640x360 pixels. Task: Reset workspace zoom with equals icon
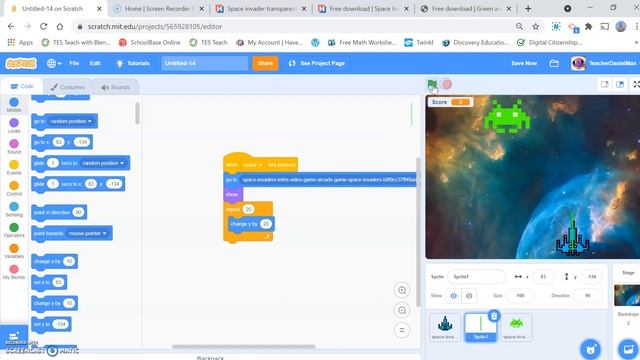coord(402,330)
